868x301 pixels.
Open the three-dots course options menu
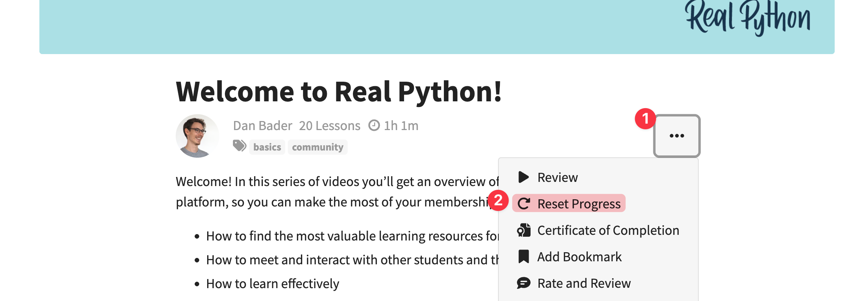pyautogui.click(x=677, y=136)
